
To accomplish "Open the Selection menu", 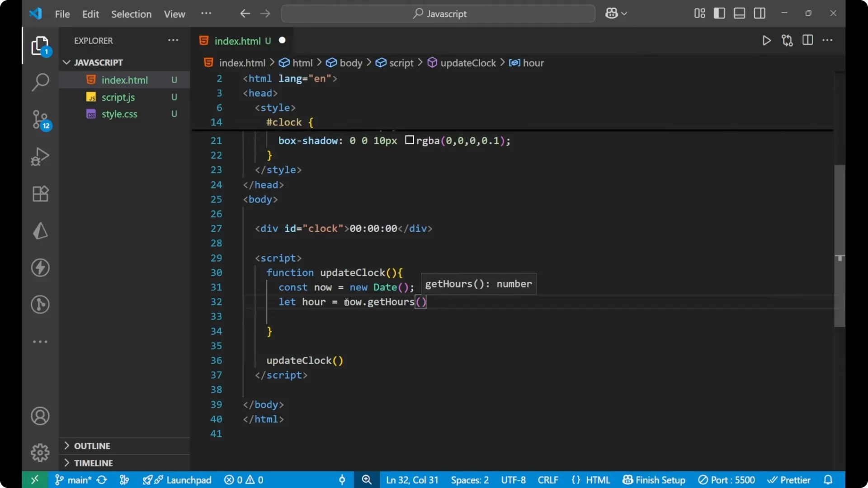I will click(x=131, y=14).
